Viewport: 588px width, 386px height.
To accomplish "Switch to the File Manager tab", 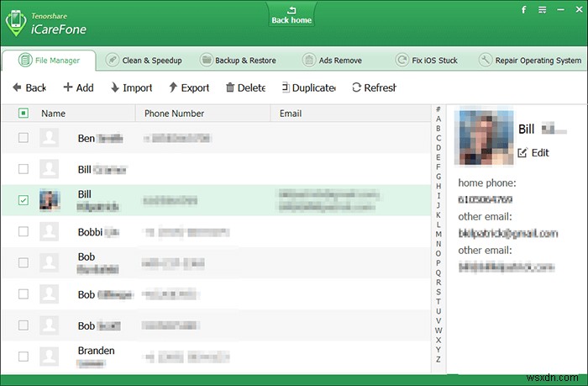I will pyautogui.click(x=49, y=60).
